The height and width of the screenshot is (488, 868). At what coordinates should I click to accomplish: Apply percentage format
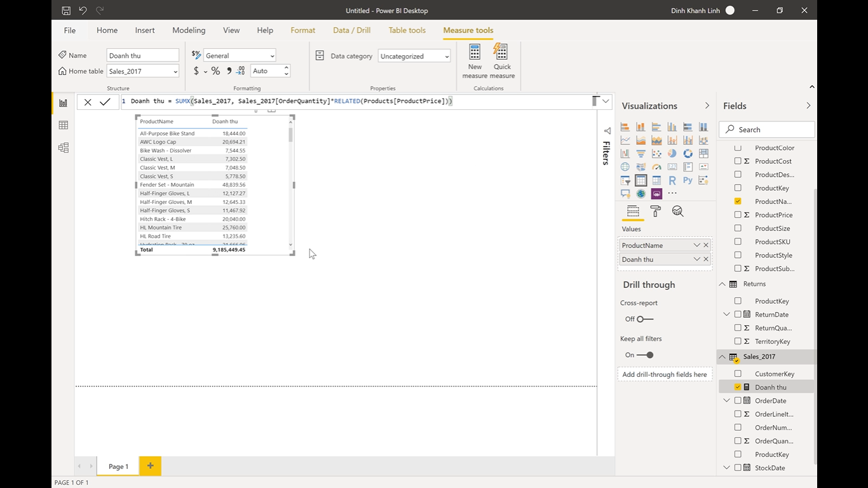[215, 71]
